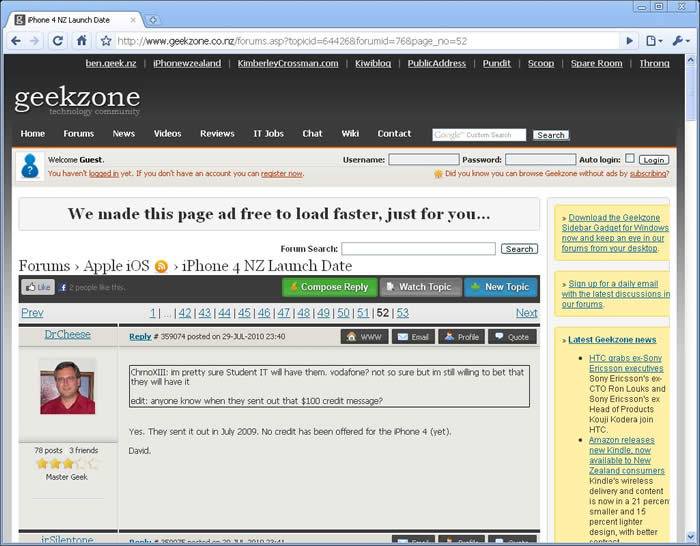Open the News menu item
The image size is (700, 546).
coord(124,133)
